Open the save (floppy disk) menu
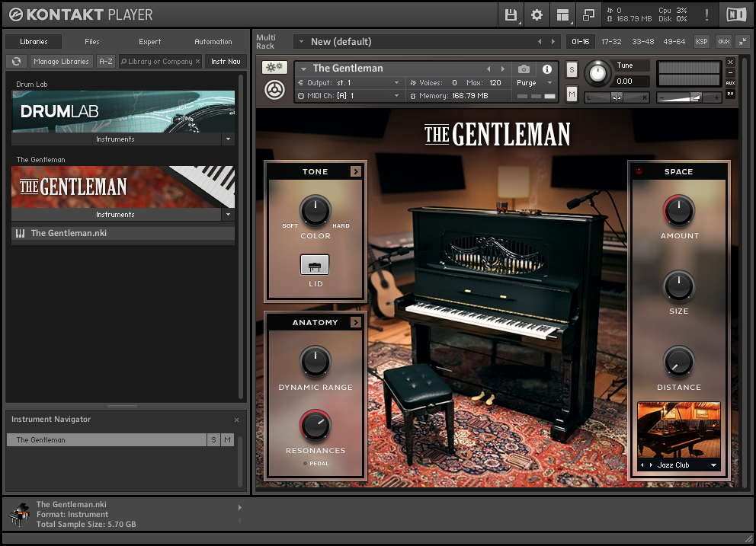The height and width of the screenshot is (546, 756). tap(511, 15)
